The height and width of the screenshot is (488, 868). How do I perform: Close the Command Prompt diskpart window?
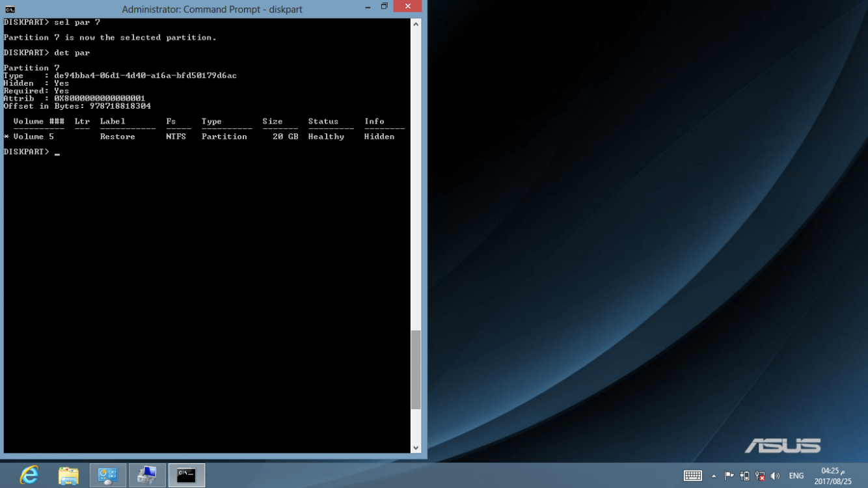pyautogui.click(x=407, y=7)
